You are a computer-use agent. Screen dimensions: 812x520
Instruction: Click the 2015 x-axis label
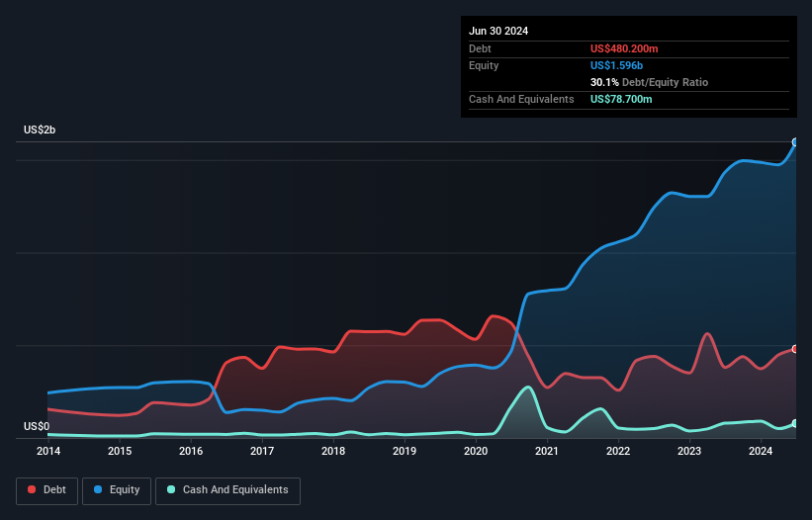click(120, 451)
